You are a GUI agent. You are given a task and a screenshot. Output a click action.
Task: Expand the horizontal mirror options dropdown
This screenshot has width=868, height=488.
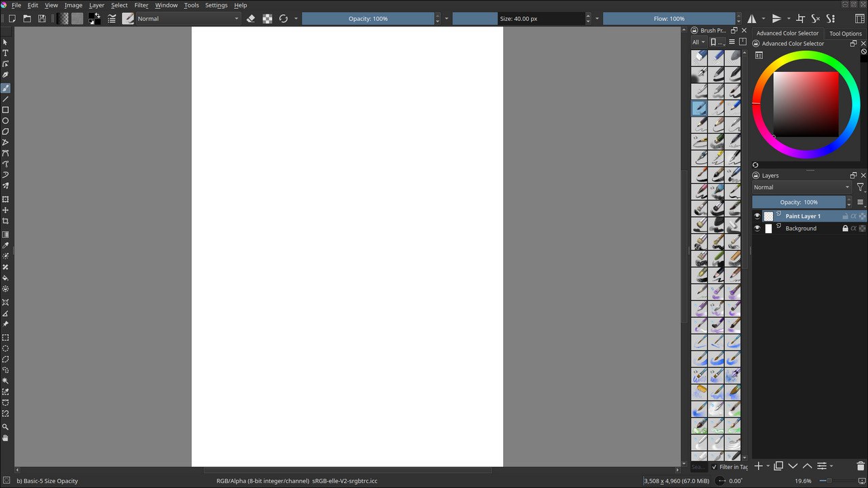tap(764, 19)
